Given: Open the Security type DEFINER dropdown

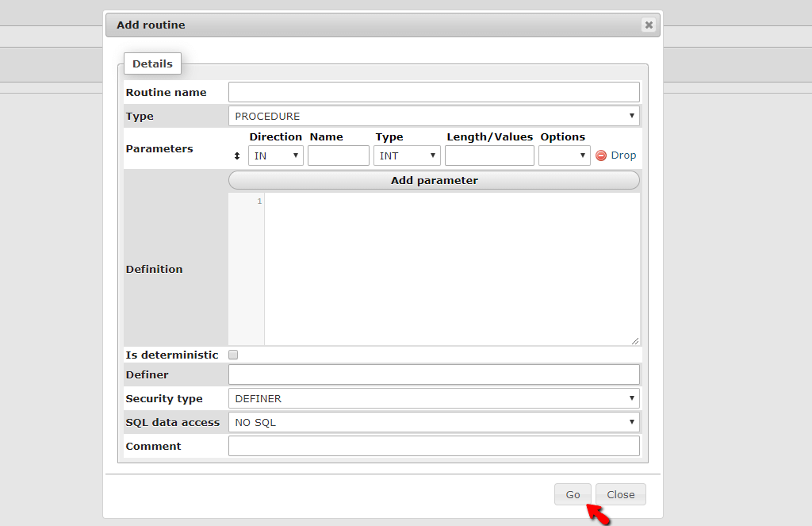Looking at the screenshot, I should (x=434, y=398).
